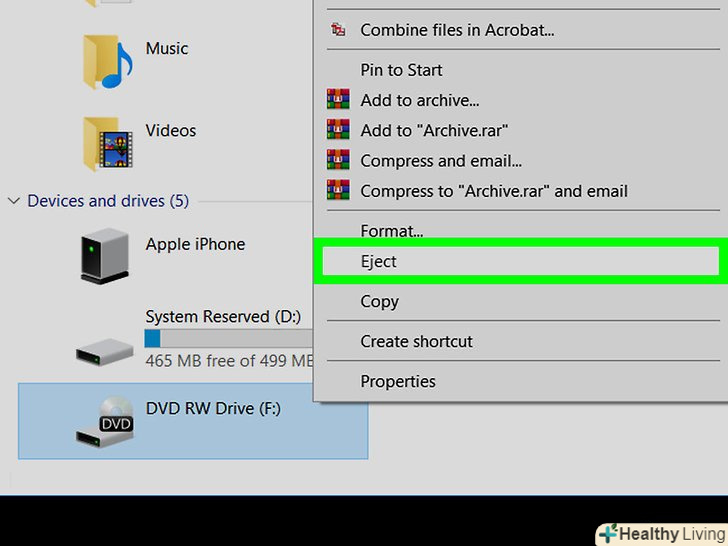Screen dimensions: 728x546
Task: Select the Apple iPhone device icon
Action: pos(104,256)
